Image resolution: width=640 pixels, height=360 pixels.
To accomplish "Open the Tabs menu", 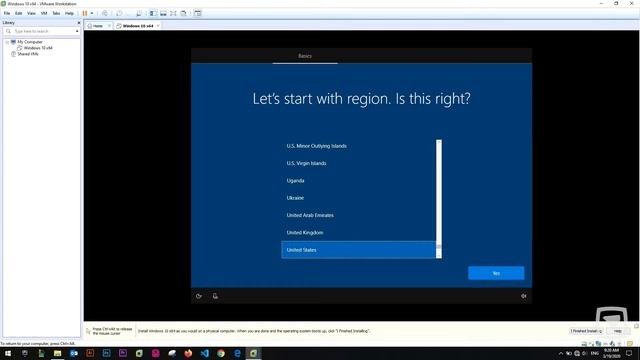I will click(x=56, y=13).
